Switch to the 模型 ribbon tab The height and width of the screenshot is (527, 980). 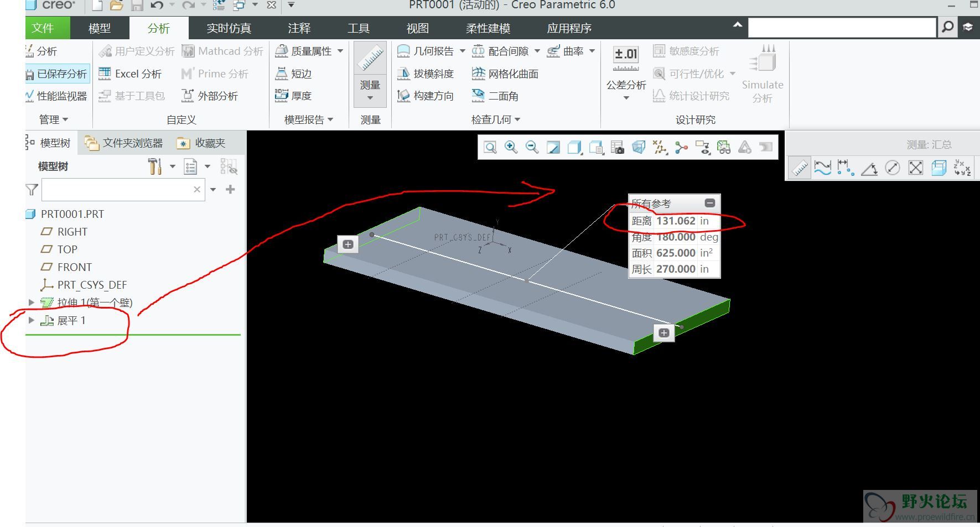100,28
